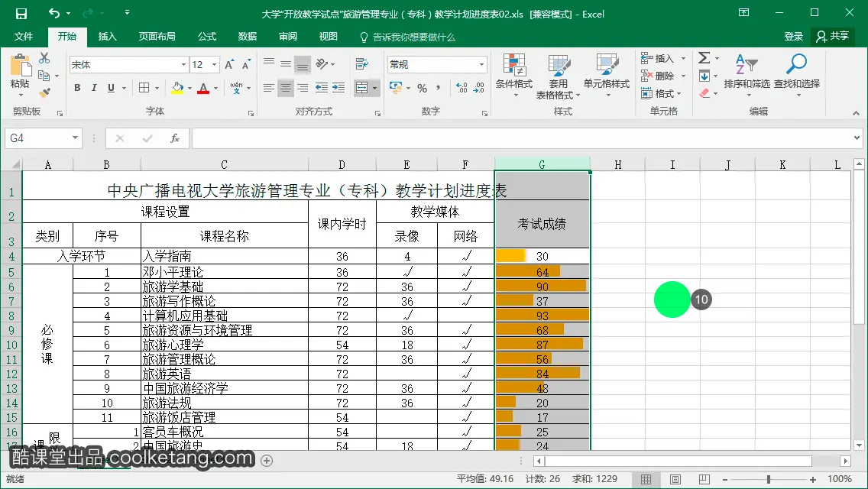Toggle align left

pyautogui.click(x=268, y=88)
